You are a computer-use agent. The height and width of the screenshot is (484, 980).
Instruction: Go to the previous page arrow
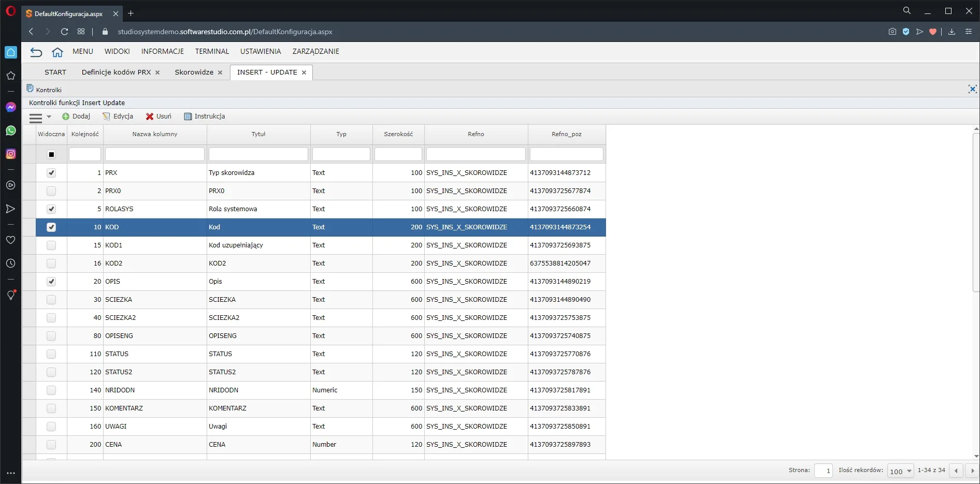pos(956,471)
